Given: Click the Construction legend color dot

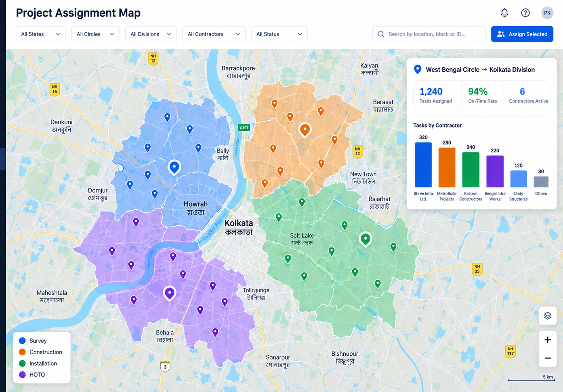Looking at the screenshot, I should tap(22, 352).
